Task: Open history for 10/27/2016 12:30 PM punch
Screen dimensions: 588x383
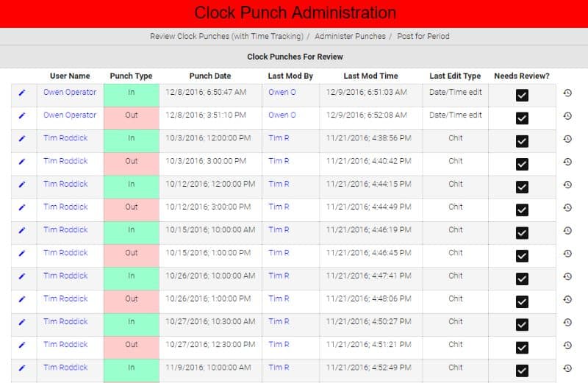Action: coord(567,345)
